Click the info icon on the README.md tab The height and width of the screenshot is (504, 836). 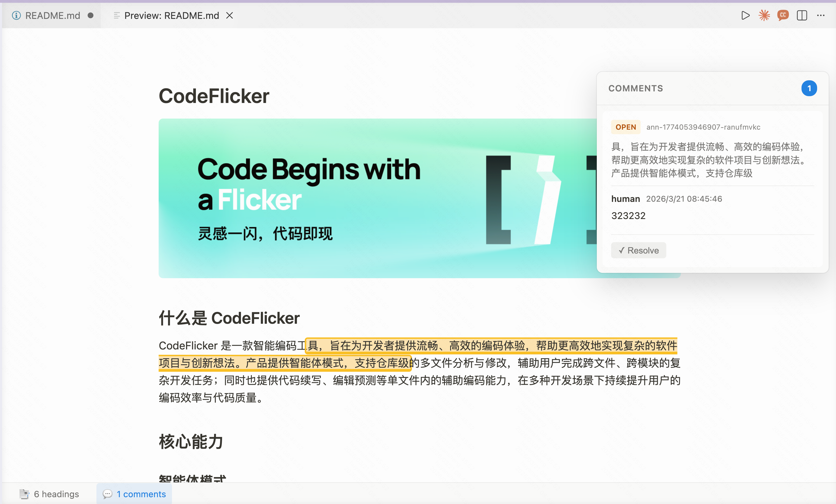tap(16, 16)
